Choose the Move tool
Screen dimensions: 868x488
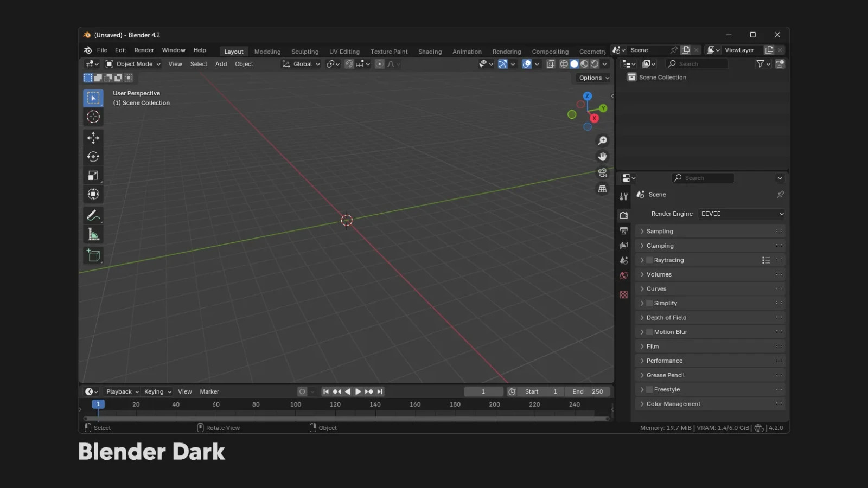tap(93, 138)
